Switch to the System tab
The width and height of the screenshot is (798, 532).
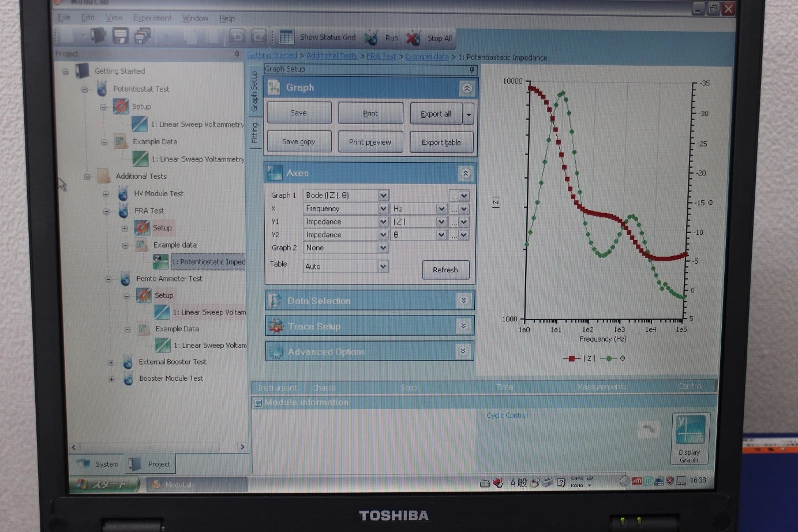(x=99, y=464)
